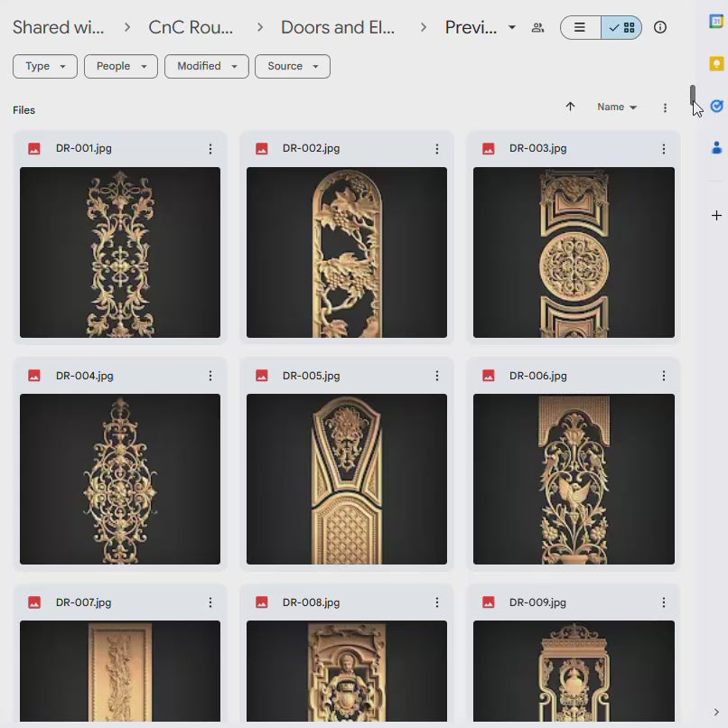
Task: Select the DR-004.jpg thumbnail preview
Action: tap(120, 479)
